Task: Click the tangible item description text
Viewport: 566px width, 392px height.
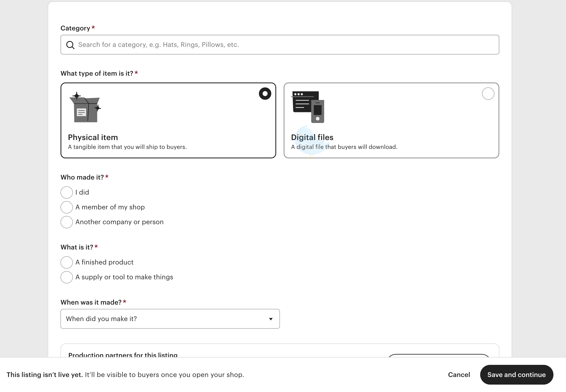Action: click(127, 147)
